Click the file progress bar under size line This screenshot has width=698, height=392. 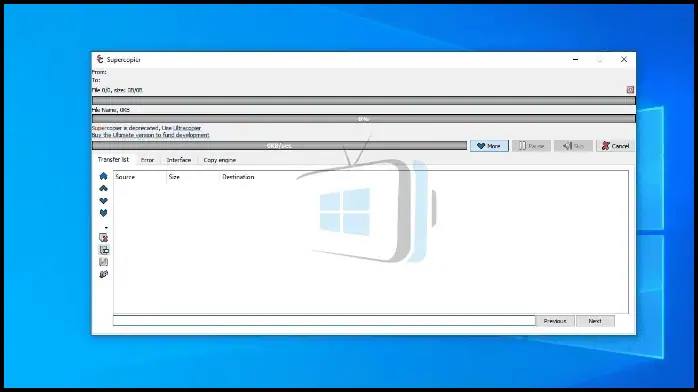point(364,101)
